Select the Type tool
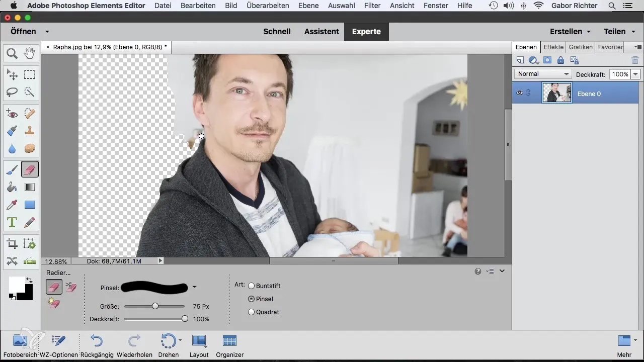 coord(12,222)
